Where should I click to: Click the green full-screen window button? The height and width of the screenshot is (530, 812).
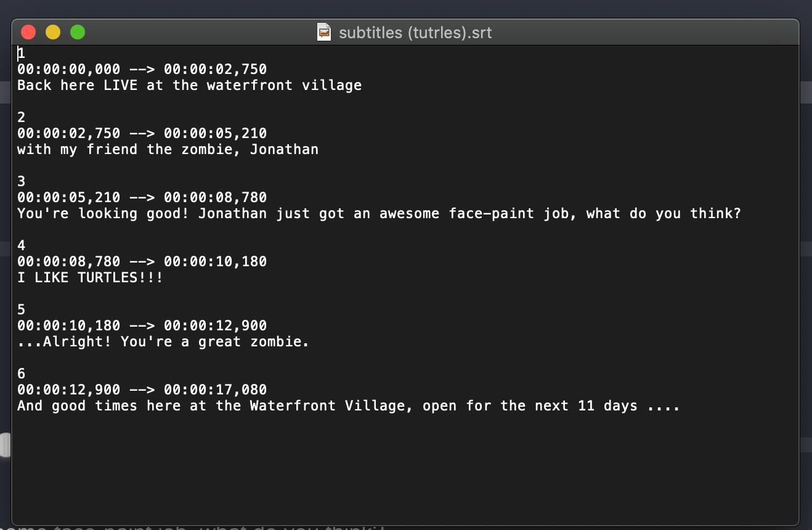(x=78, y=32)
